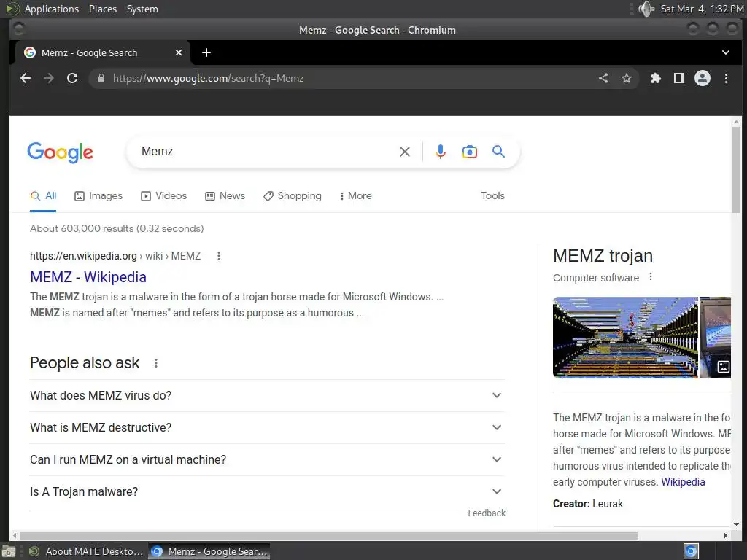Click the padlock site info icon
Viewport: 747px width, 560px height.
(101, 78)
